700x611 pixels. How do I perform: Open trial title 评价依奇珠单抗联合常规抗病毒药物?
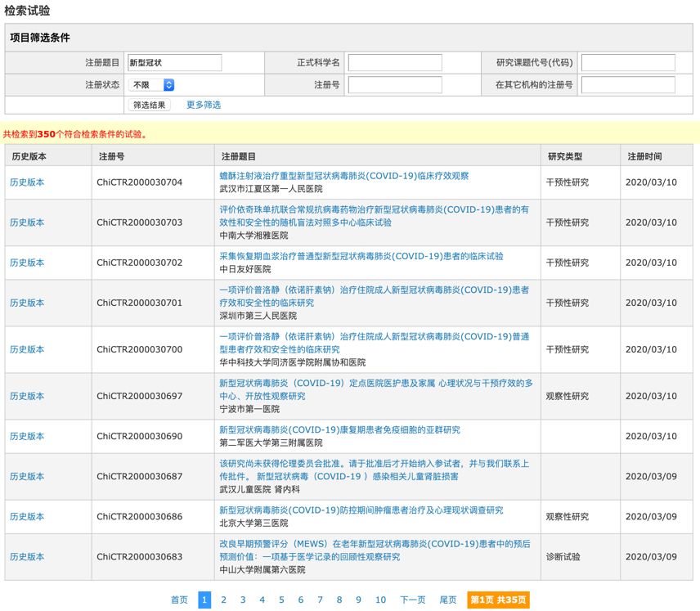(374, 216)
